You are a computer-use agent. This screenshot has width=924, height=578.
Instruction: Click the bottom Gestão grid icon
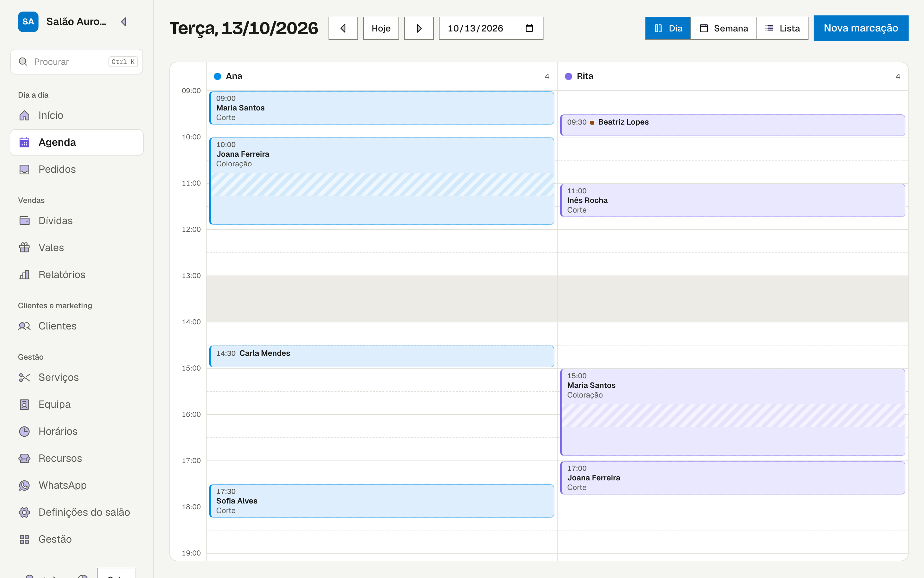(24, 539)
